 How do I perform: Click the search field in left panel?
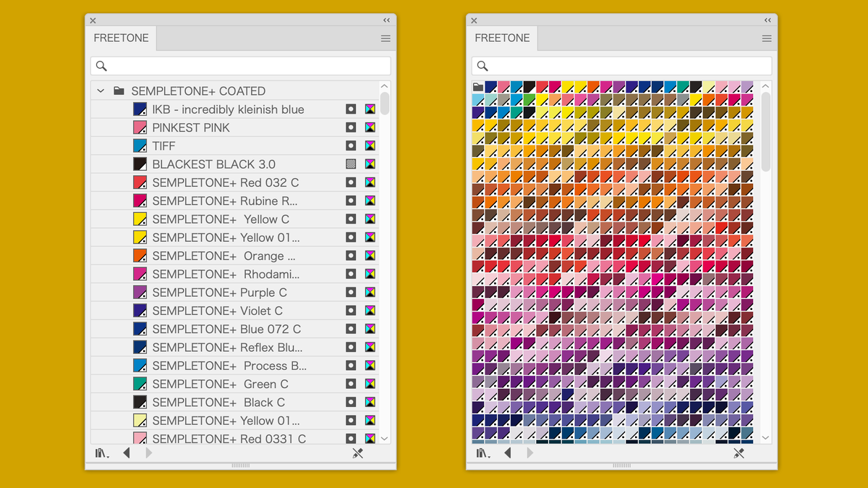(x=240, y=66)
